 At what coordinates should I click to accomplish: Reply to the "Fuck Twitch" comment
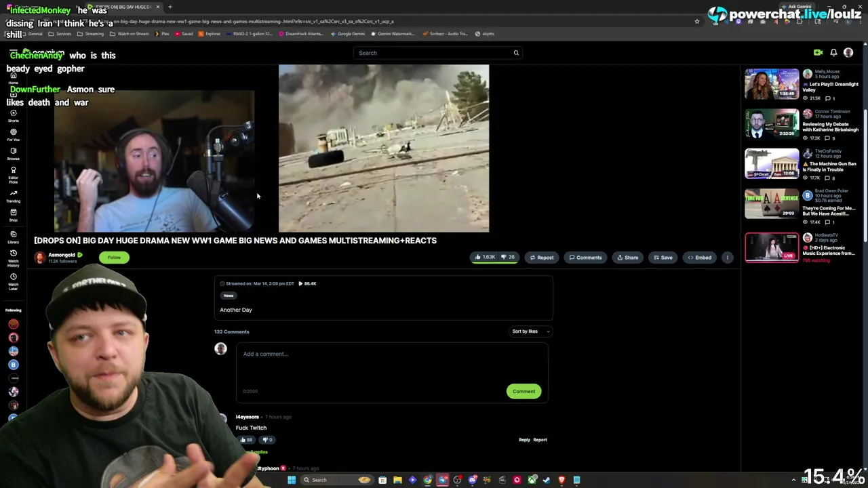point(524,440)
